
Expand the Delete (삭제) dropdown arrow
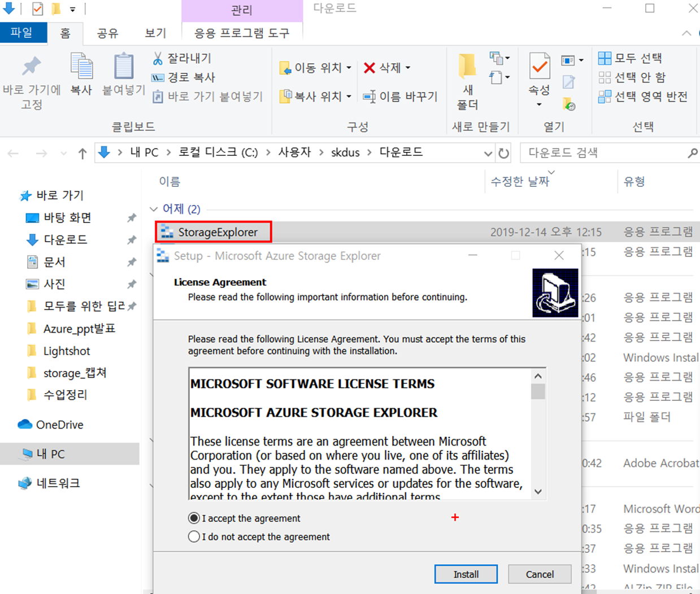tap(408, 68)
